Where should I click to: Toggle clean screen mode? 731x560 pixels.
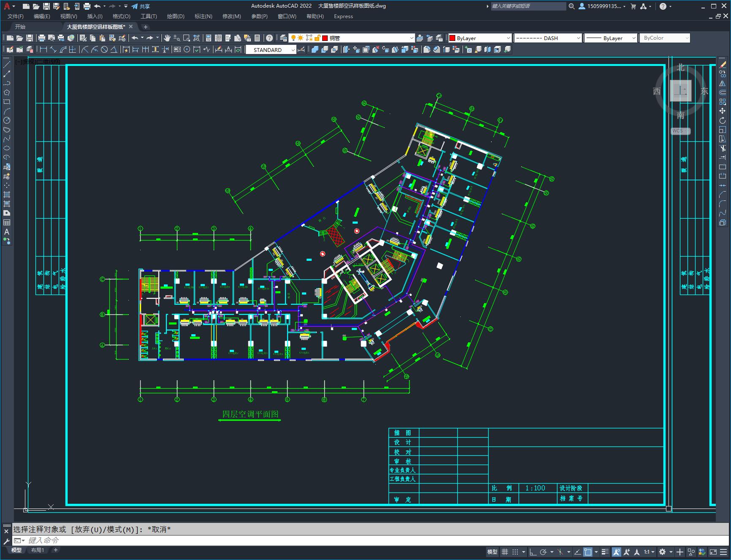713,552
